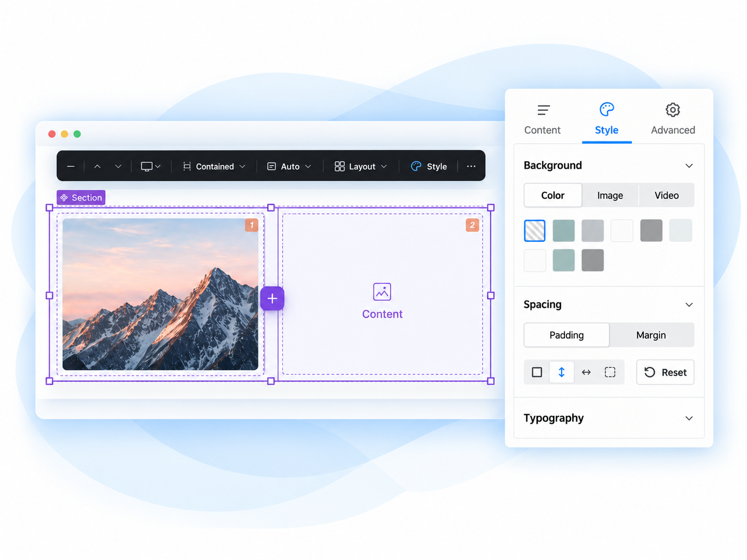747x560 pixels.
Task: Toggle the vertical spacing arrows option
Action: coord(562,372)
